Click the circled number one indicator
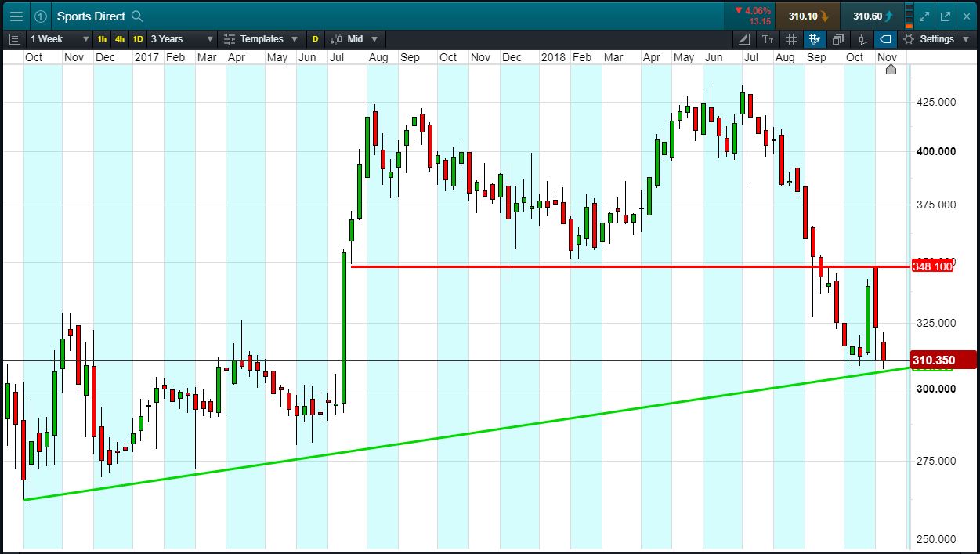Screen dimensions: 980x554 pos(41,16)
